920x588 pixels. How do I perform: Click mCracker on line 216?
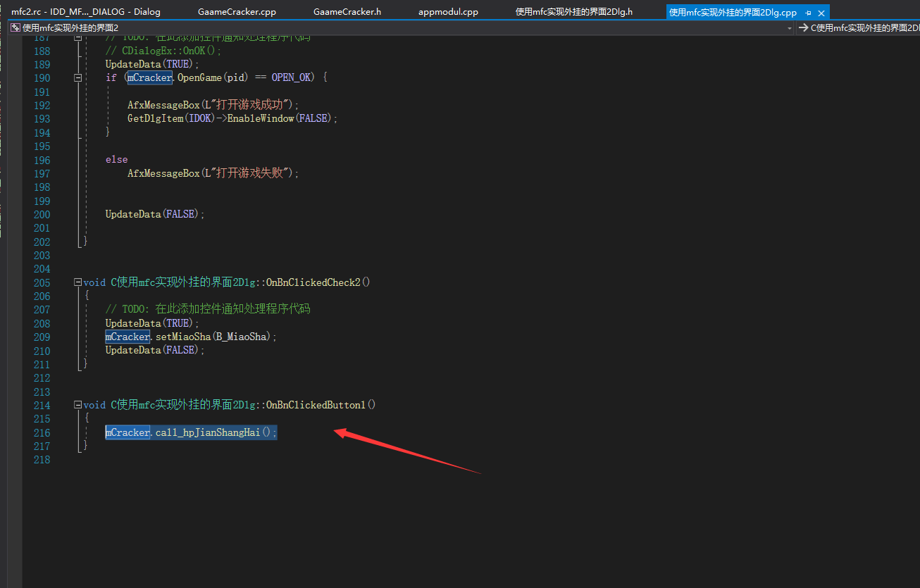point(128,432)
